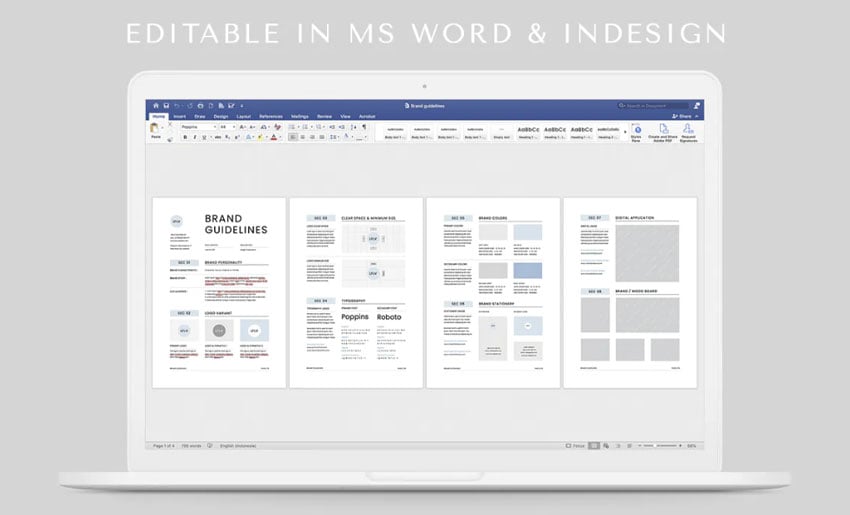Open the Mailings ribbon tab
This screenshot has height=515, width=850.
coord(300,117)
